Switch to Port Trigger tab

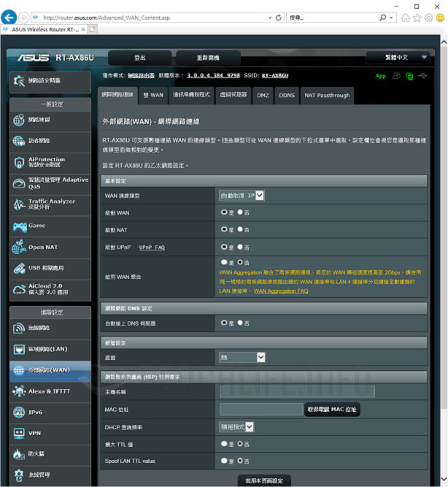click(192, 96)
